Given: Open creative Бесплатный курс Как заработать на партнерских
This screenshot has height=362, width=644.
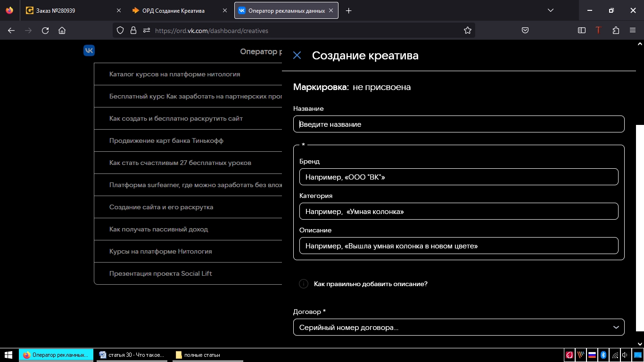Looking at the screenshot, I should click(x=188, y=96).
